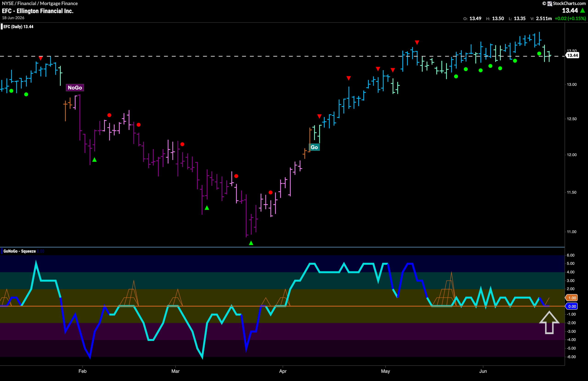
Task: Click the red circle marker nearest the 11.50 level
Action: click(x=271, y=192)
